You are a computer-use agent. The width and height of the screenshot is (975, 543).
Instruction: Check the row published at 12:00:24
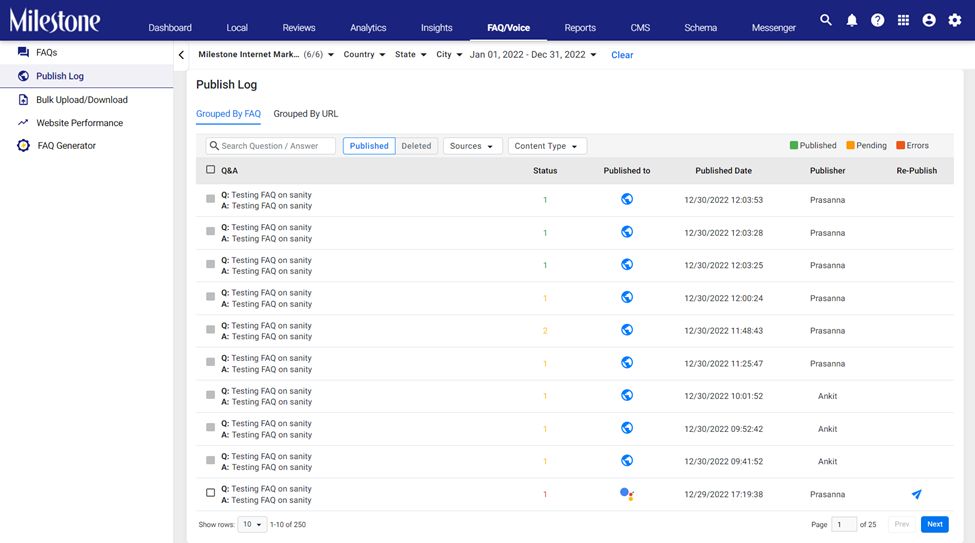[210, 297]
